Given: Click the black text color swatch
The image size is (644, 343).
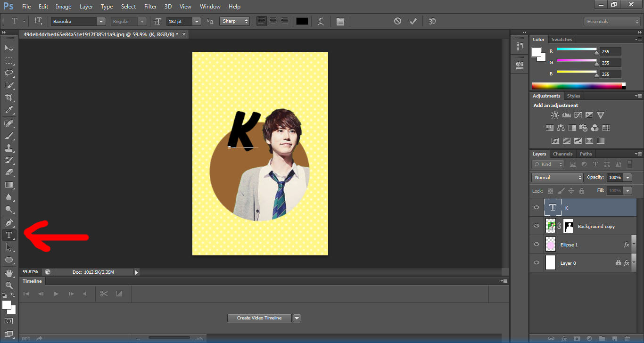Looking at the screenshot, I should click(x=302, y=22).
